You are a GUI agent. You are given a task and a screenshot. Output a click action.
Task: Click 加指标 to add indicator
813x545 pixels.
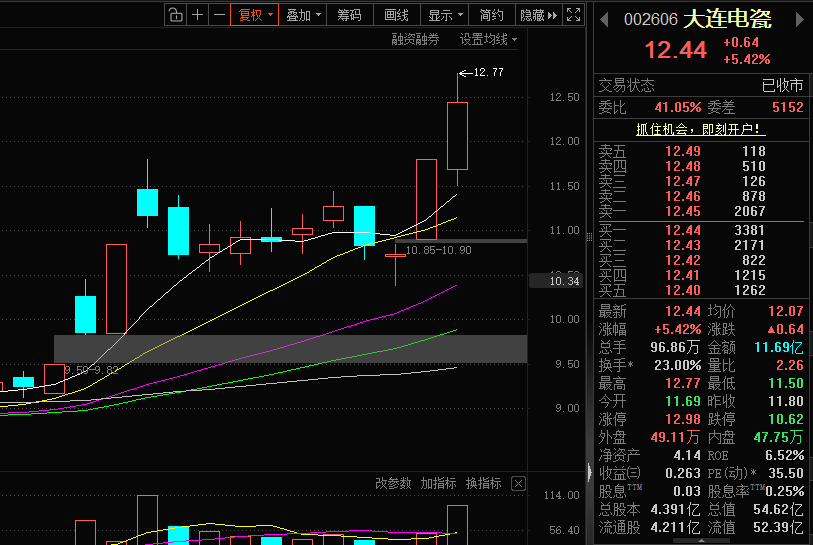point(438,483)
